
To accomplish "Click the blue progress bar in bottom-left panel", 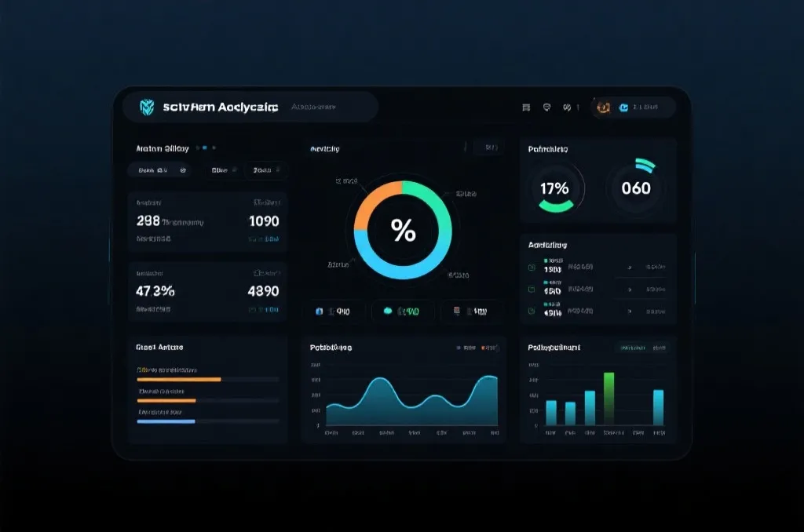I will (166, 421).
